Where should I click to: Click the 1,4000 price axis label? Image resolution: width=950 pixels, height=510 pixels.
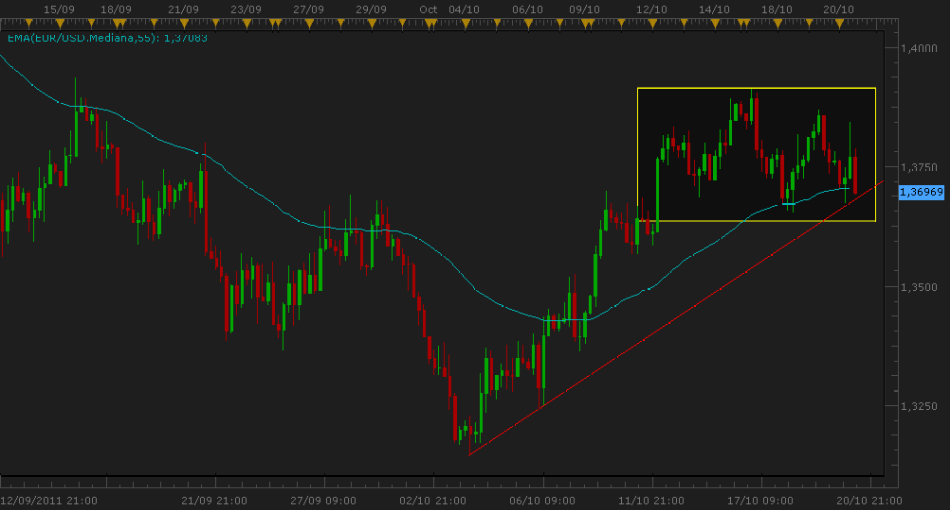pos(916,48)
